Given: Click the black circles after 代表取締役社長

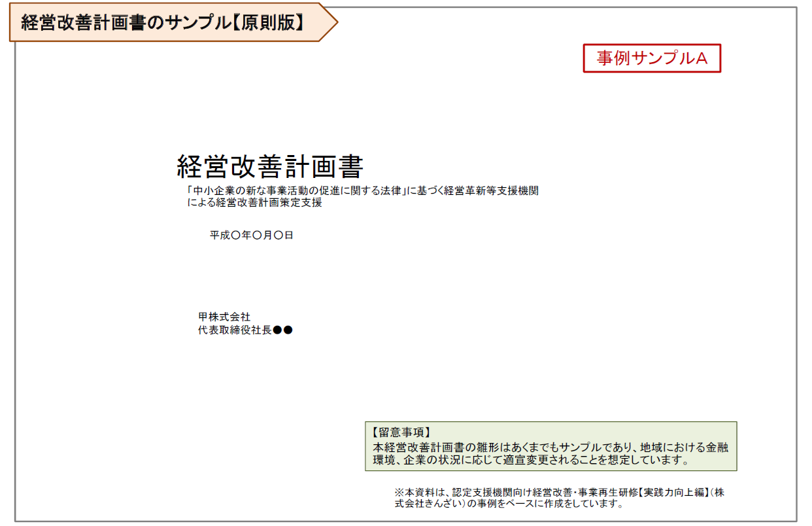Looking at the screenshot, I should (x=282, y=330).
